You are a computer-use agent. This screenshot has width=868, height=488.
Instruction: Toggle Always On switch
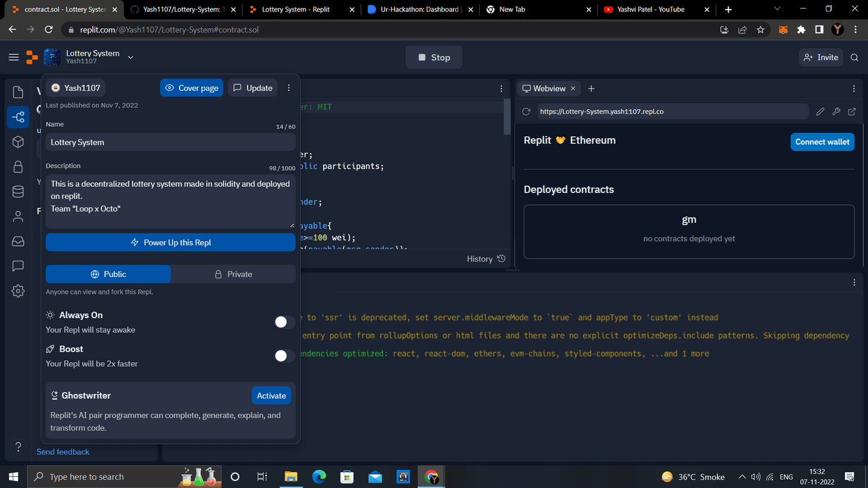(285, 322)
